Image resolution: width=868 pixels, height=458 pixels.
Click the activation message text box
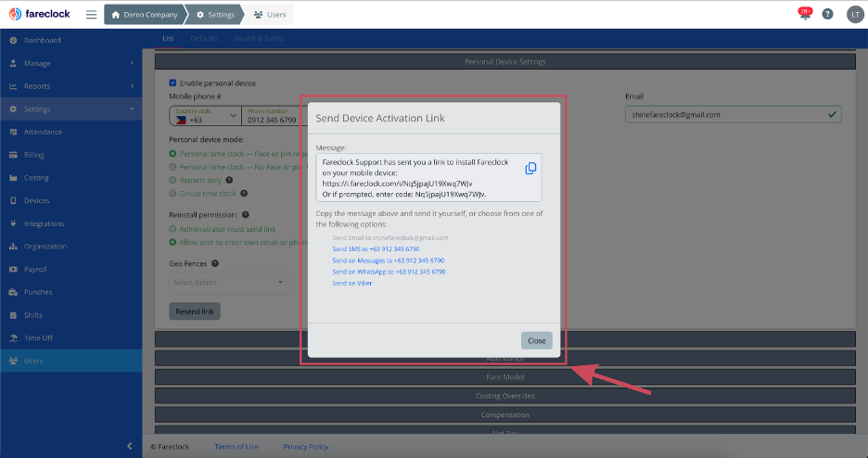[428, 178]
